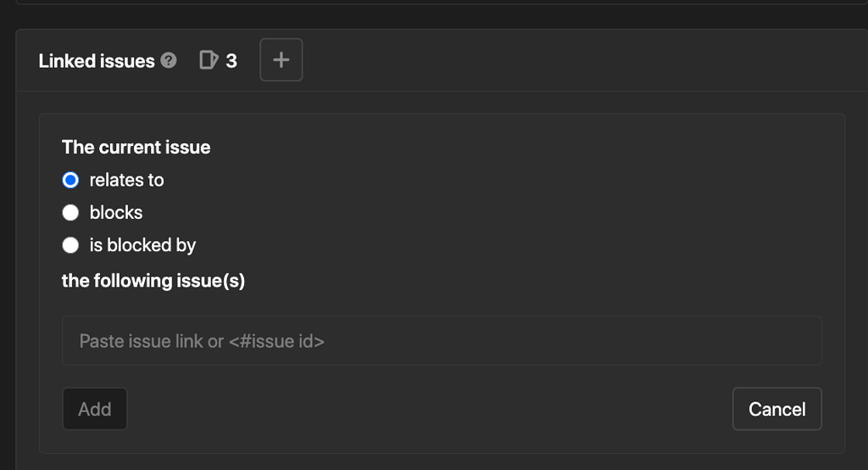Click "the following issue(s)" label text

tap(153, 281)
